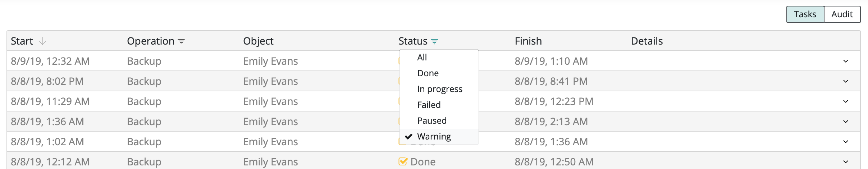The height and width of the screenshot is (169, 868).
Task: Expand the 8/8/19 11:29 AM task row
Action: pos(846,101)
